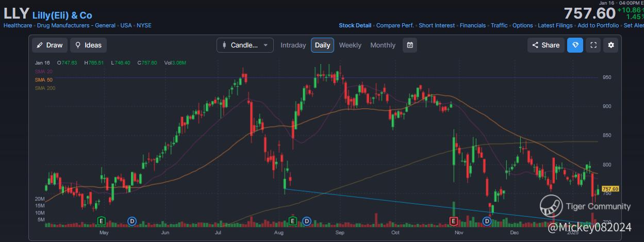
Task: Open the Stock Detail link
Action: [355, 25]
